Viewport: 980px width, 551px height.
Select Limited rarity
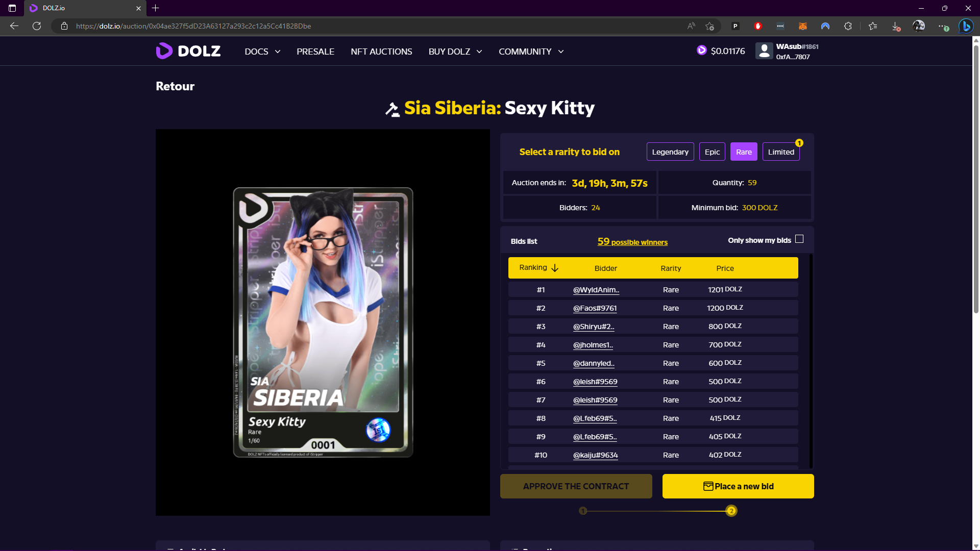point(781,152)
